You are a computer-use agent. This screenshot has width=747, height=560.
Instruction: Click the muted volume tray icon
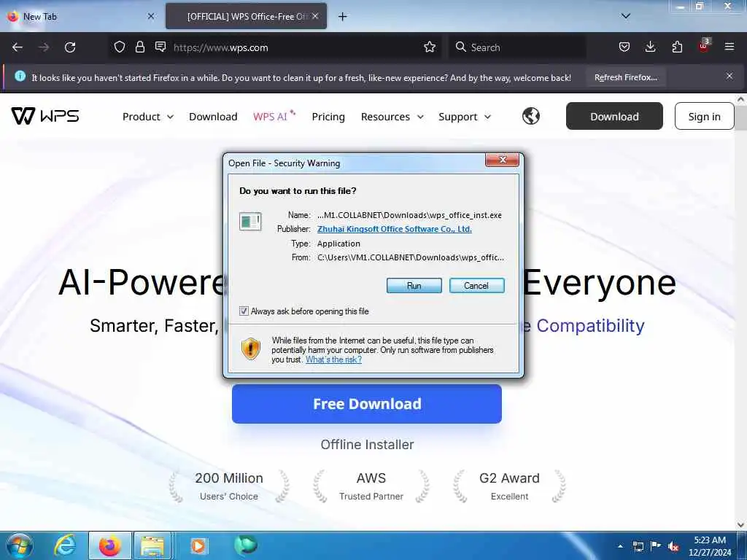pyautogui.click(x=673, y=546)
